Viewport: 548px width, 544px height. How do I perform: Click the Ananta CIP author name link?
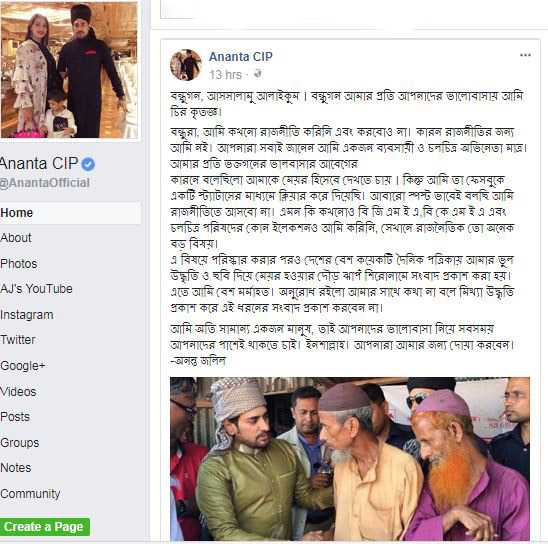pyautogui.click(x=240, y=57)
